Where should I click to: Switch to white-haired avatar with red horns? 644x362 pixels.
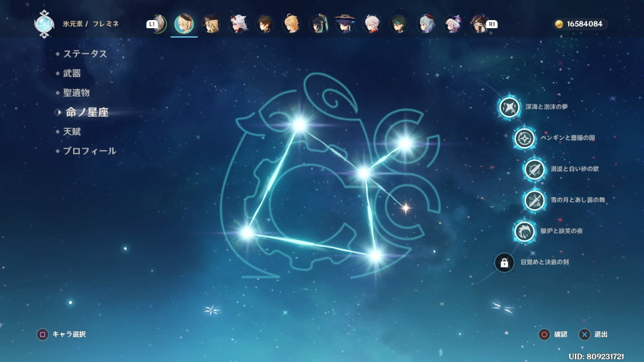click(x=238, y=24)
